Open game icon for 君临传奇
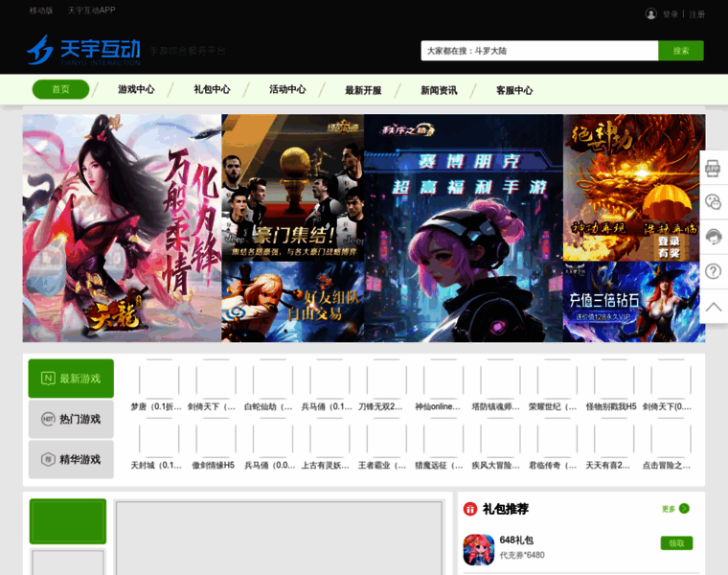Viewport: 728px width, 575px height. coord(557,439)
